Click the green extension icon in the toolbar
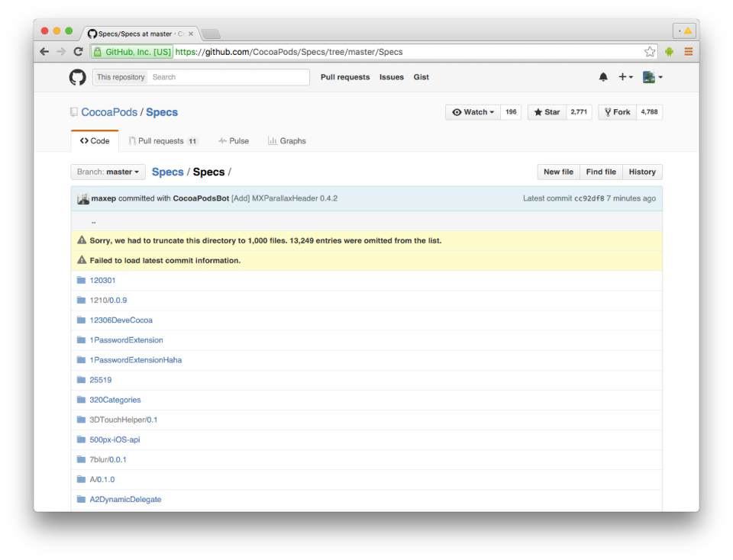This screenshot has height=560, width=733. (x=670, y=51)
